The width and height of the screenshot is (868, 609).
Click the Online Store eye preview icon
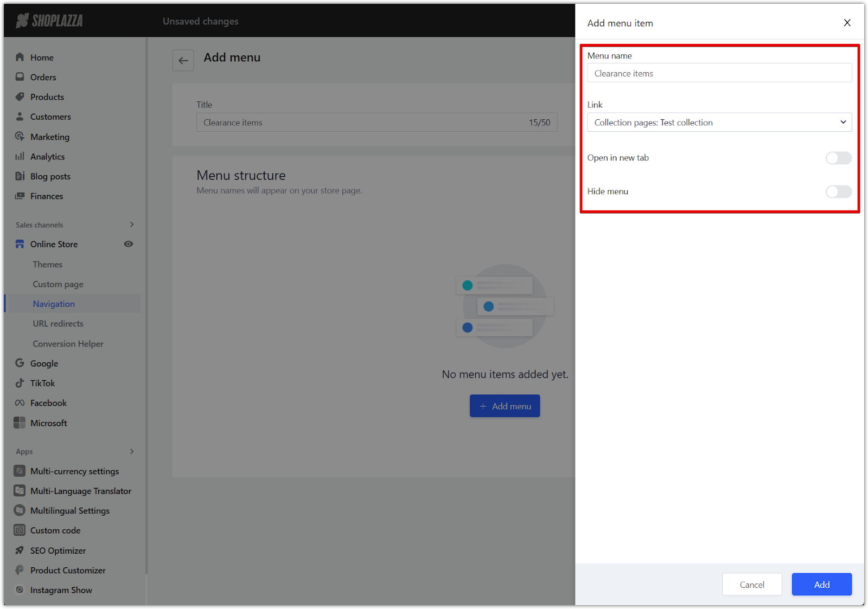(x=129, y=244)
